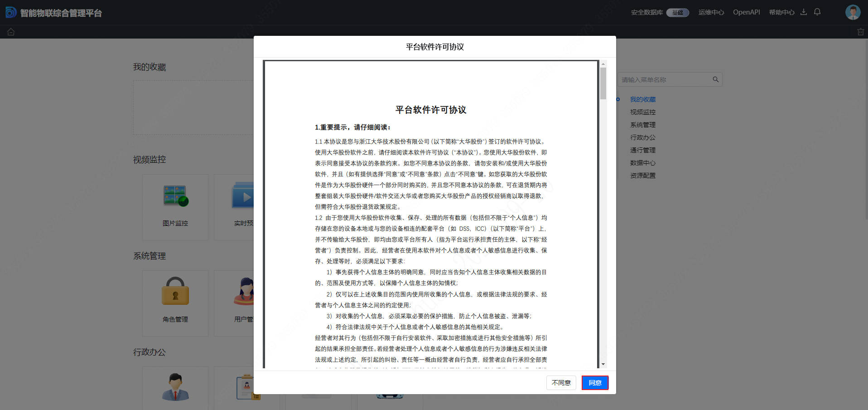Viewport: 868px width, 410px height.
Task: Focus the 请输入菜单名称 search field
Action: pyautogui.click(x=664, y=80)
